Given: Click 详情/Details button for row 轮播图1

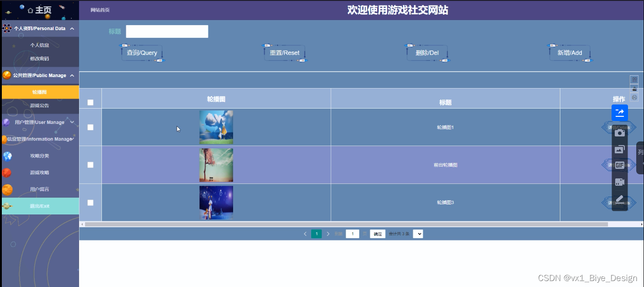Looking at the screenshot, I should pyautogui.click(x=619, y=127).
